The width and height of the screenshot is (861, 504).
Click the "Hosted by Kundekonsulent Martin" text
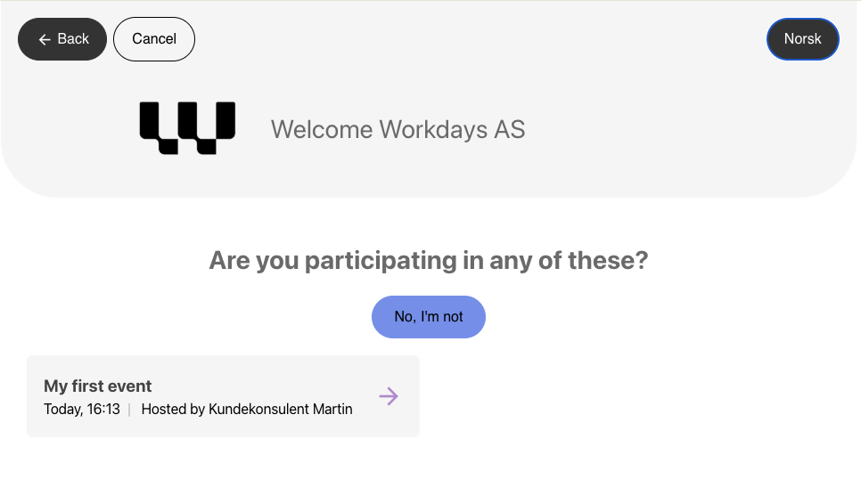pos(247,410)
